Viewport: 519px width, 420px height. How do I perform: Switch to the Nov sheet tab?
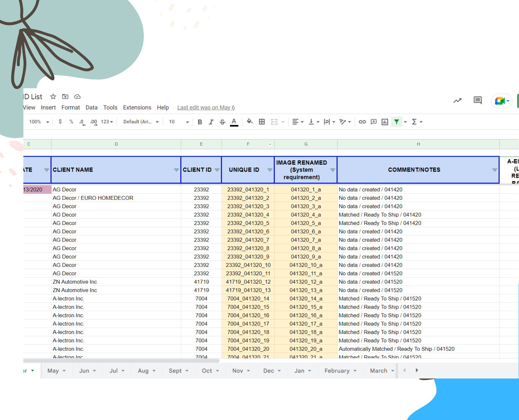coord(241,371)
